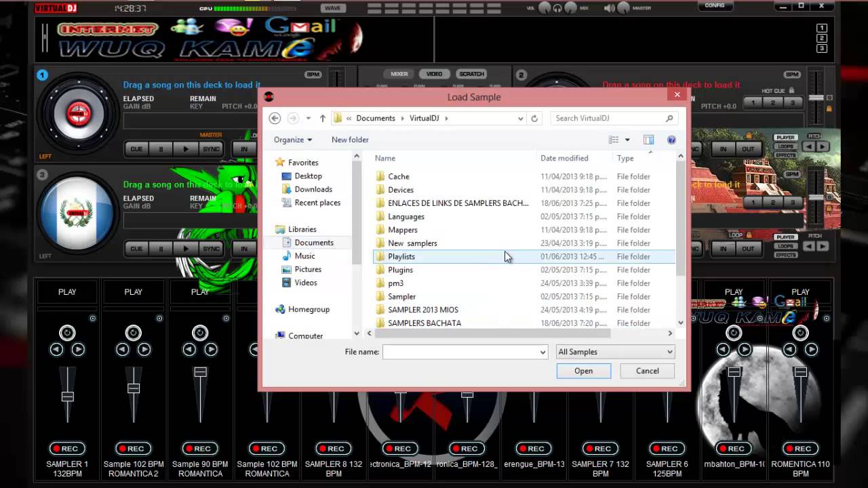Toggle REC for Sample 90 BPM ROMANTICA
The width and height of the screenshot is (868, 488).
(x=200, y=449)
